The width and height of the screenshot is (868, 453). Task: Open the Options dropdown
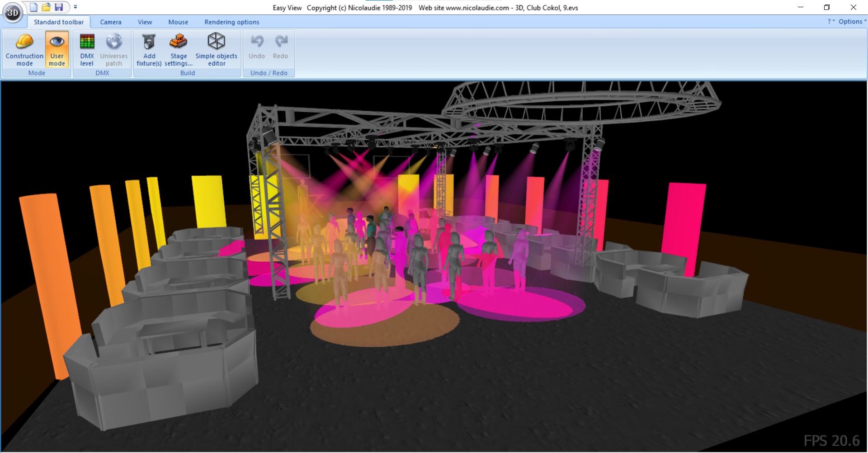click(x=852, y=22)
